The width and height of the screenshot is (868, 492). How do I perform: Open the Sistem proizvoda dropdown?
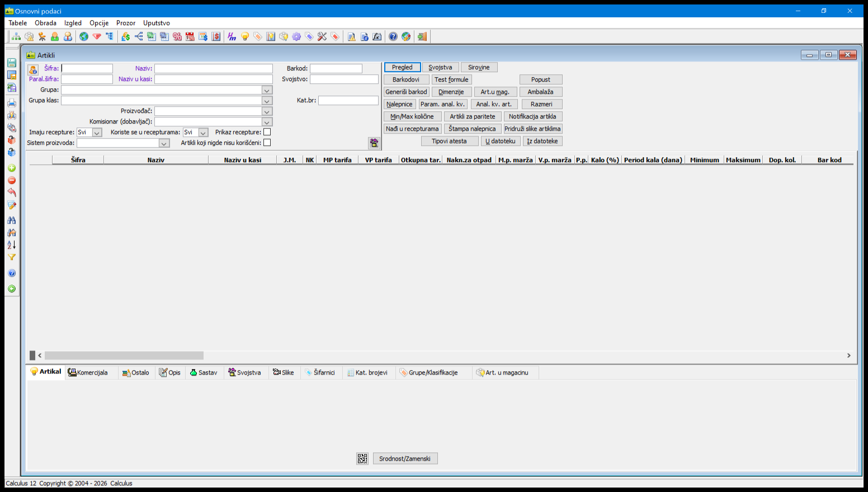click(164, 143)
